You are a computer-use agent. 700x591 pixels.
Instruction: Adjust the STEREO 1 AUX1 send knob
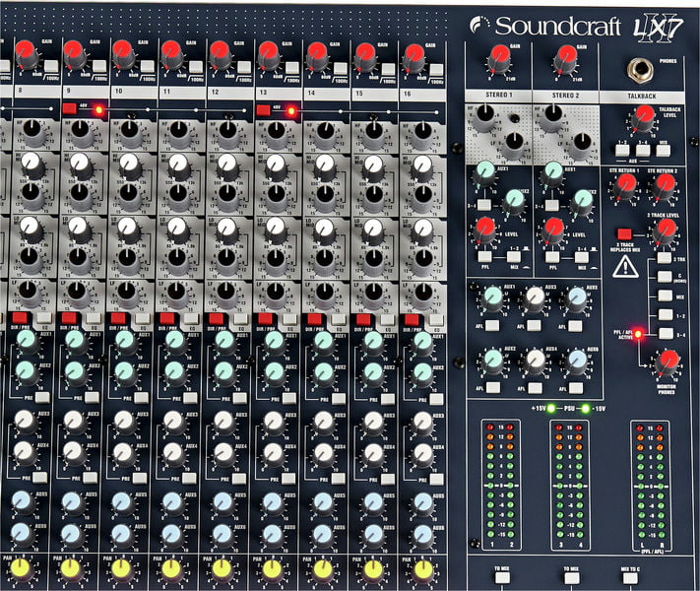(485, 174)
